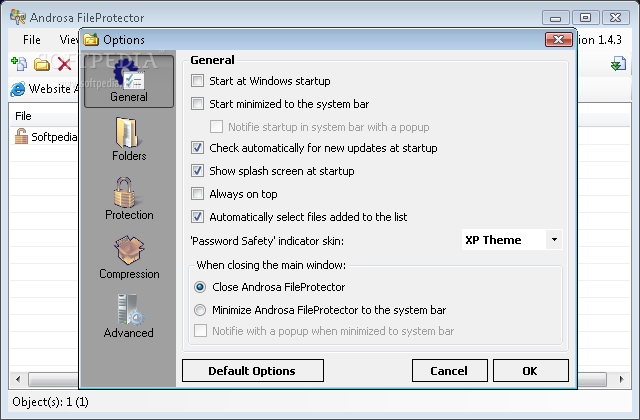The height and width of the screenshot is (420, 640).
Task: Enable the Always on top checkbox
Action: (198, 193)
